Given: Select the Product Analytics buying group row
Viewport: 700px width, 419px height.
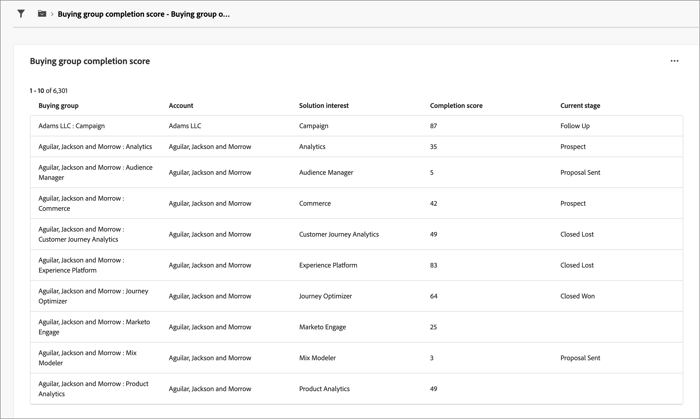Looking at the screenshot, I should click(x=93, y=389).
